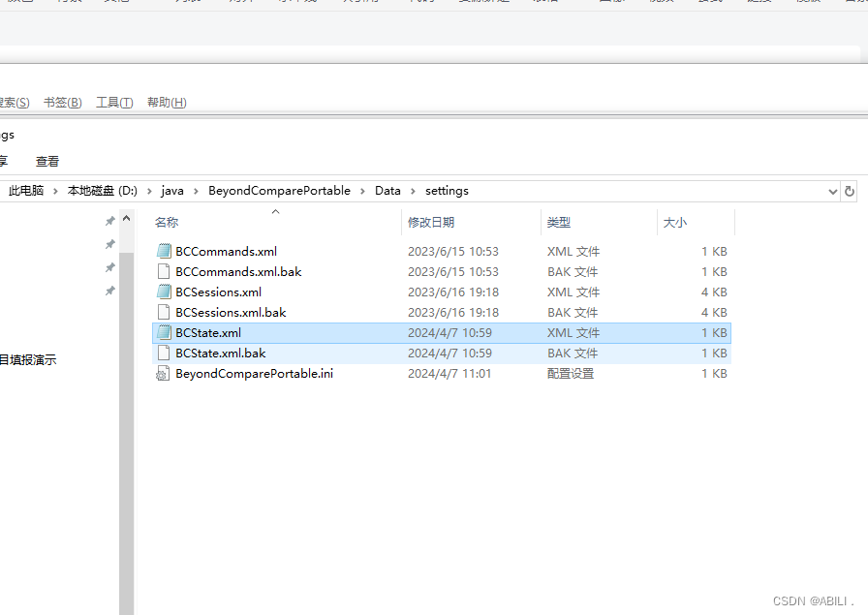Screen dimensions: 868x615
Task: Sort files by 大小 column header
Action: (675, 223)
